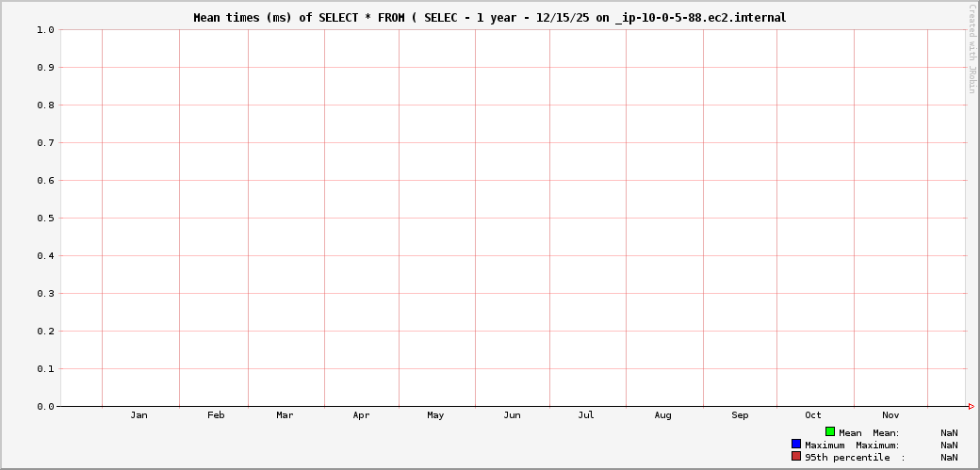980x470 pixels.
Task: Click the '95th percentile' legend text
Action: click(x=847, y=458)
